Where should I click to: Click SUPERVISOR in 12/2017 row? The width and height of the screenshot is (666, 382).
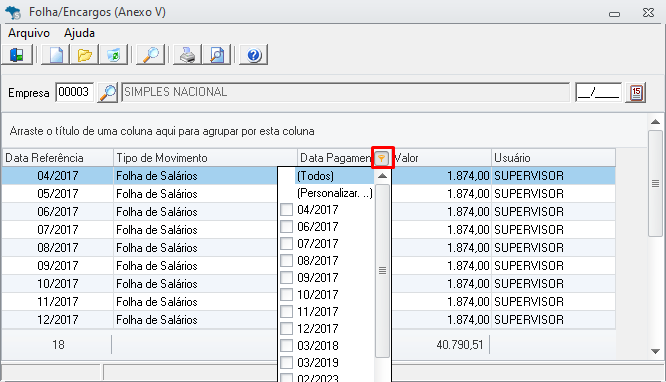[x=529, y=320]
